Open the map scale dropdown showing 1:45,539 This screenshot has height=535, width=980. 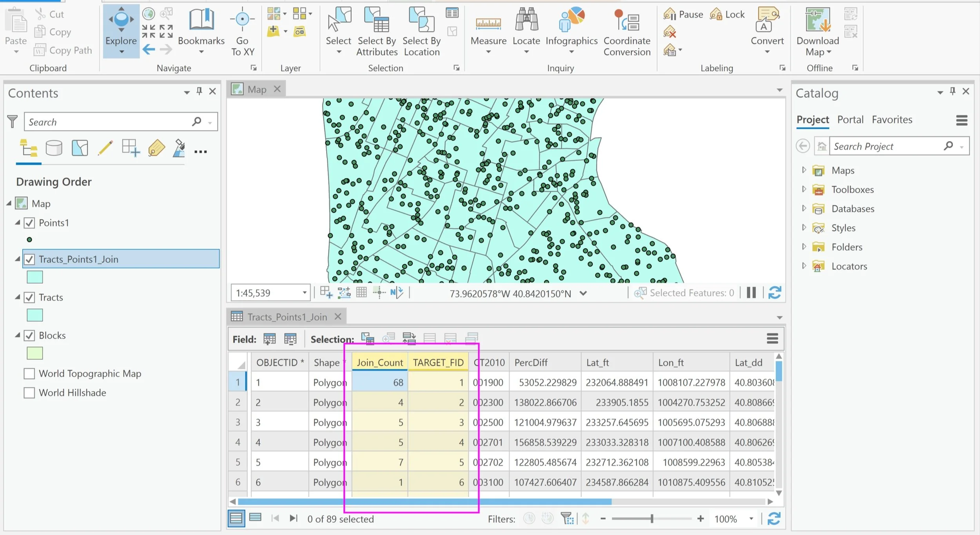pos(304,292)
